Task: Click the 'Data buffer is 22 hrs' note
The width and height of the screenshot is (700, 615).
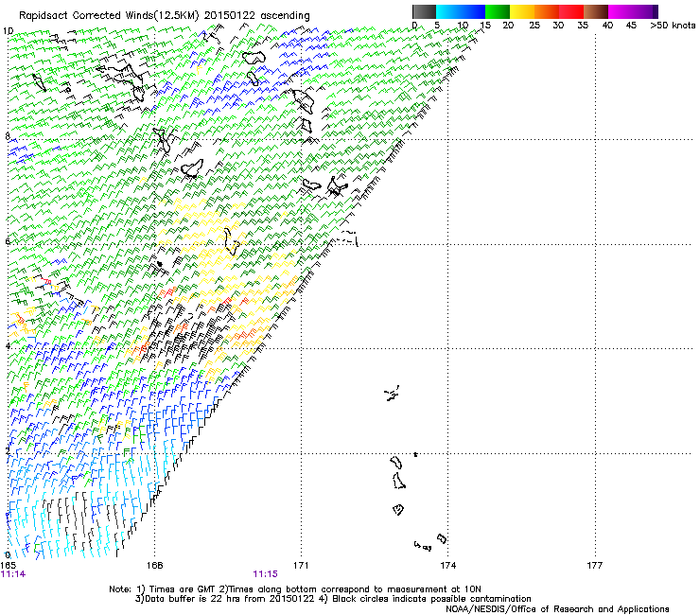Action: coord(191,599)
